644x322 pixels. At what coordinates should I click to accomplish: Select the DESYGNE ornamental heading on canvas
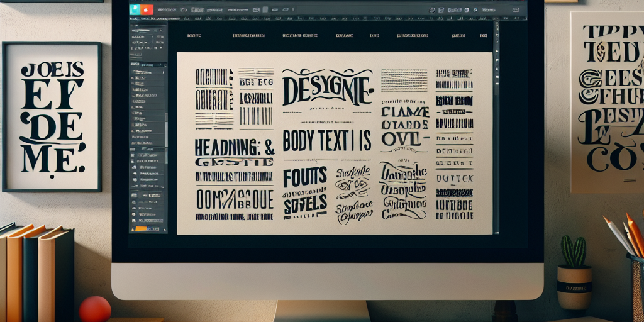(326, 88)
